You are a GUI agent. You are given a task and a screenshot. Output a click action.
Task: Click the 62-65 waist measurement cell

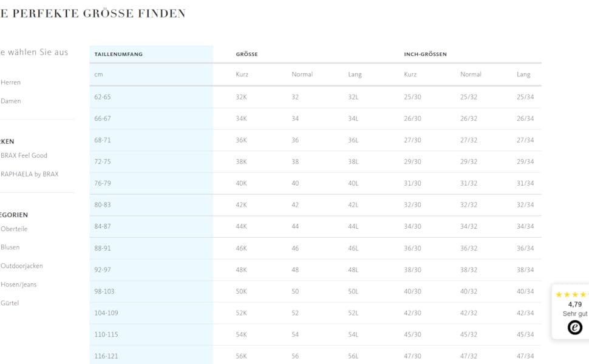pos(103,97)
